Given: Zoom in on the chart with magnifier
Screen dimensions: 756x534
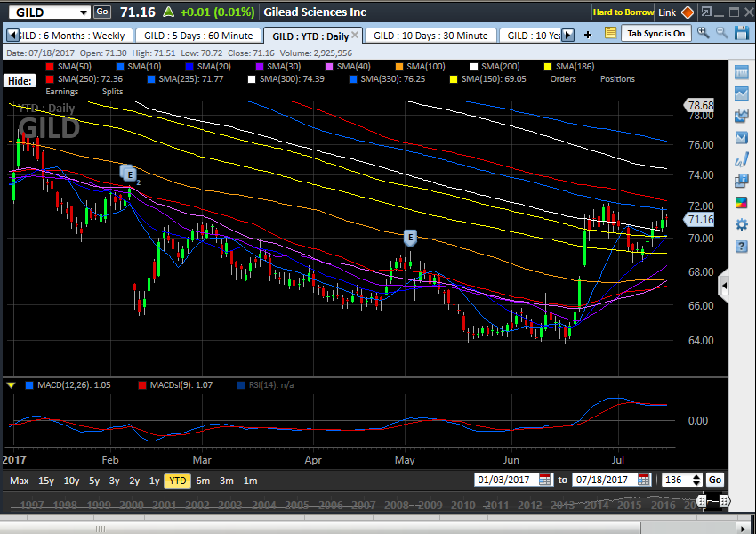Looking at the screenshot, I should click(703, 33).
